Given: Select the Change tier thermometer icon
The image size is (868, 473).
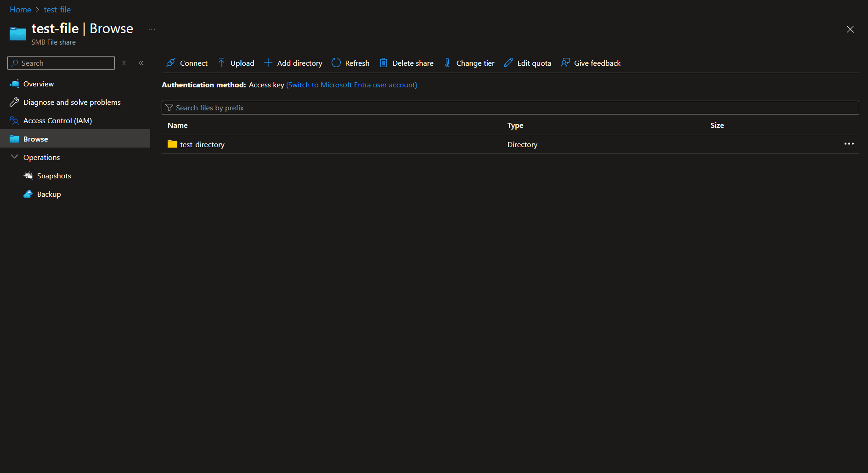Looking at the screenshot, I should [x=447, y=63].
